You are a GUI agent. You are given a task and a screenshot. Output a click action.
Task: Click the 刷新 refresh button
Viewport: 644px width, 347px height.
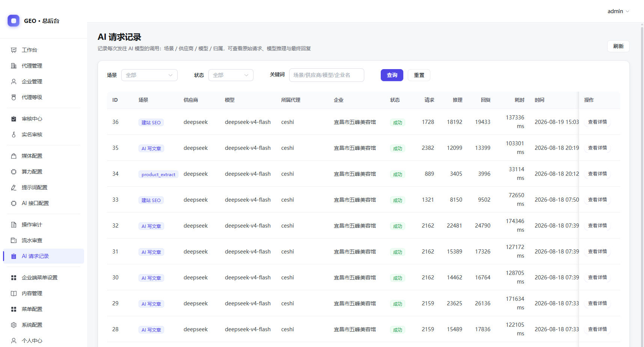coord(618,46)
